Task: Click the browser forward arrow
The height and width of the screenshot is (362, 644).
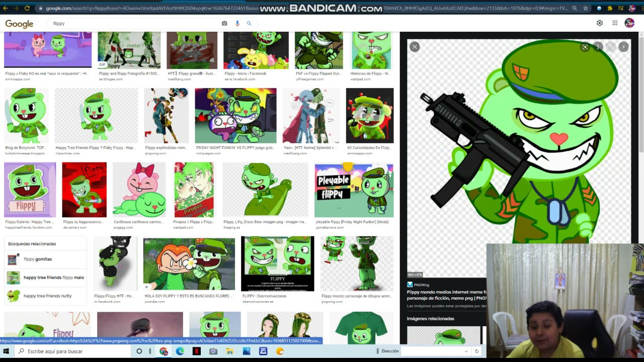Action: (16, 8)
